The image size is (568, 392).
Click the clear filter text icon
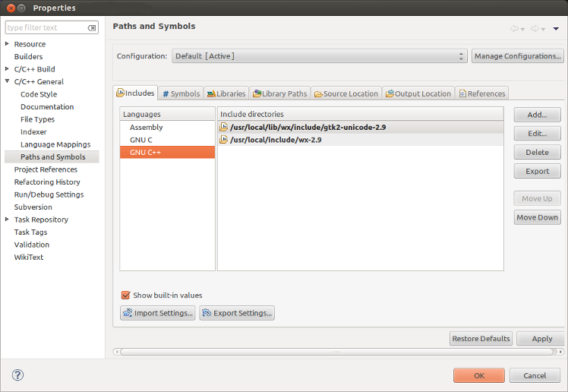[x=92, y=28]
